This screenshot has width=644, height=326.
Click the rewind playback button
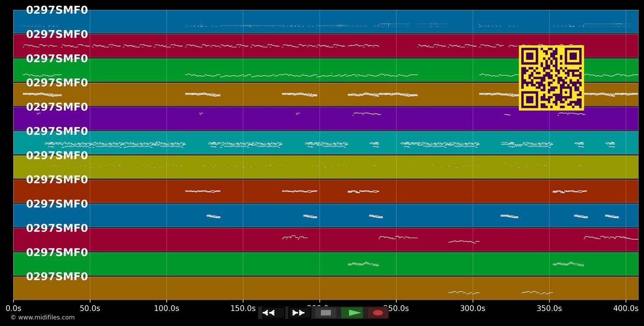(274, 313)
